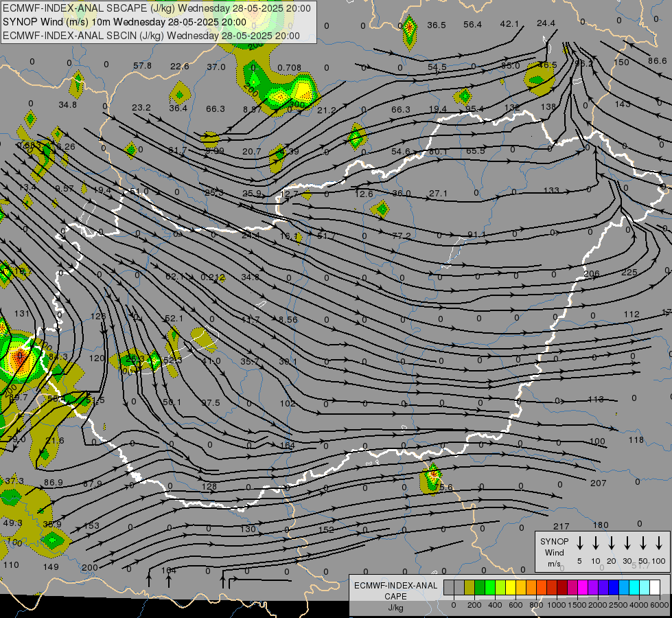Click the 86.9 value on the map
The height and width of the screenshot is (618, 672).
tap(53, 483)
